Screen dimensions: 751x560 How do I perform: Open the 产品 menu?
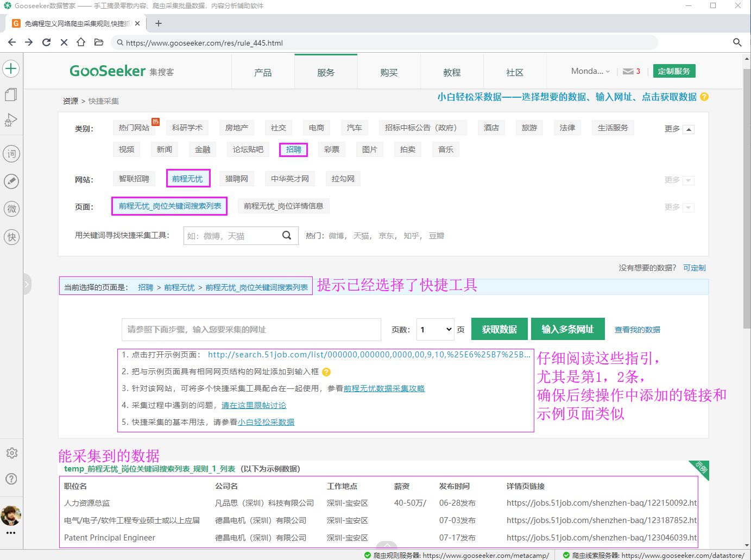coord(263,72)
